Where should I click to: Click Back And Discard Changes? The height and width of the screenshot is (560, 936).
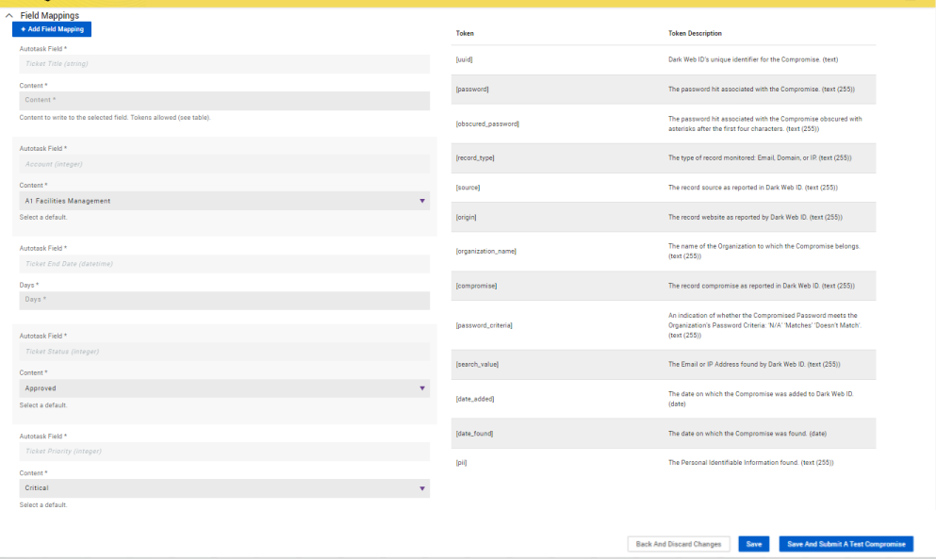point(679,544)
